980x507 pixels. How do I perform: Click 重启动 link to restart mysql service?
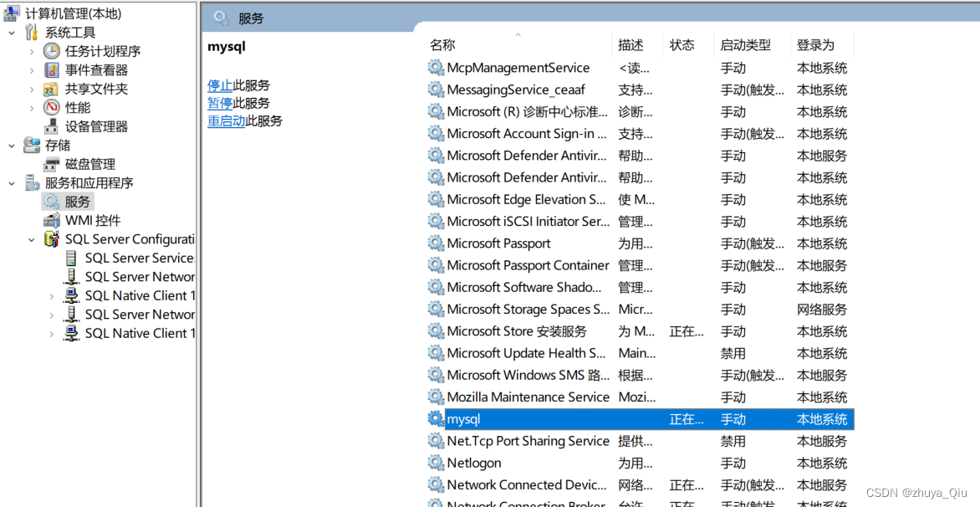pos(227,120)
